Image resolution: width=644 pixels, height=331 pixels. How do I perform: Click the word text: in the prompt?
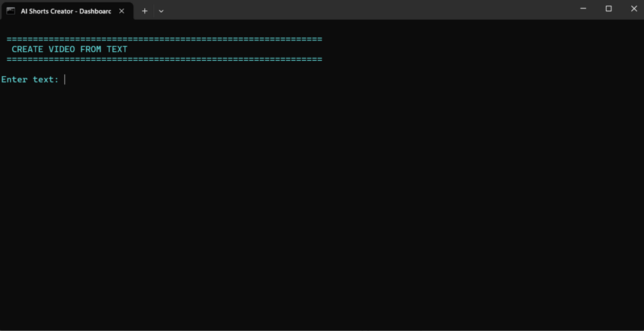tap(46, 79)
